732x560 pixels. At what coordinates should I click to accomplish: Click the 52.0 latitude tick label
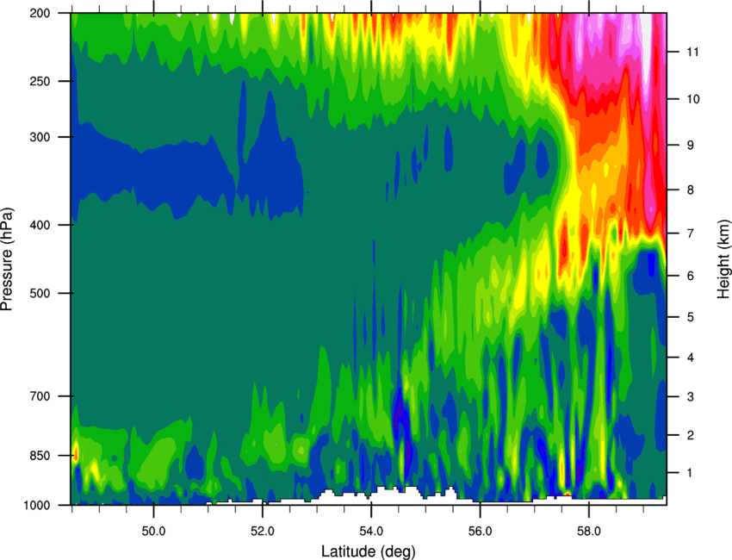263,532
